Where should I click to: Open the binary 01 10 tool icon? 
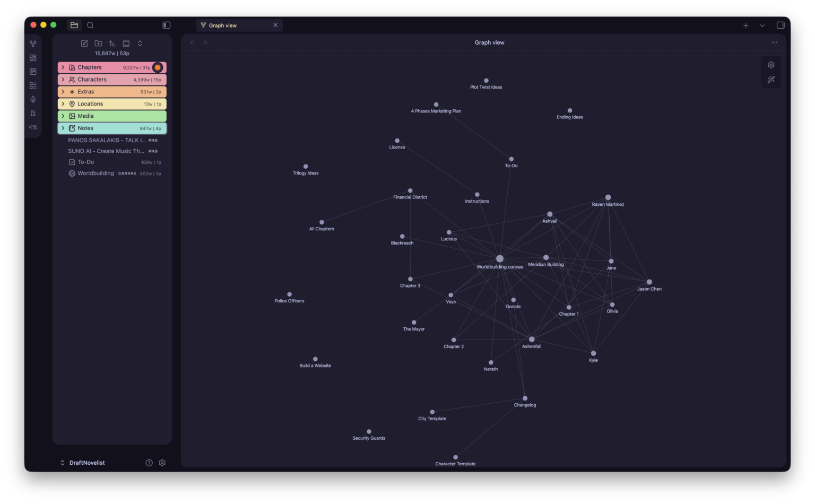32,113
